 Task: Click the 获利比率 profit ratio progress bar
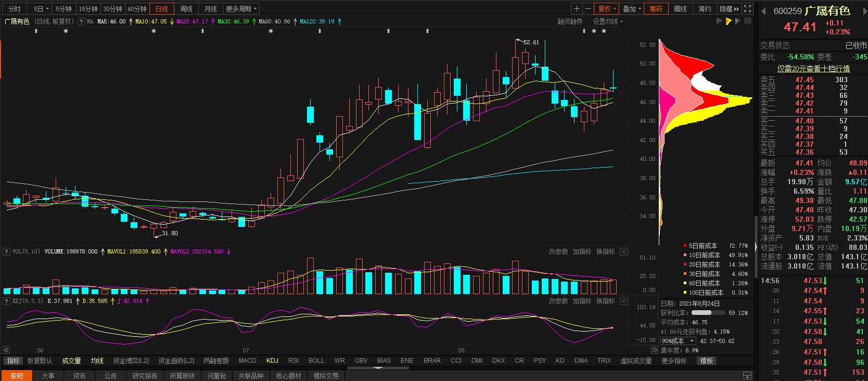tap(708, 313)
